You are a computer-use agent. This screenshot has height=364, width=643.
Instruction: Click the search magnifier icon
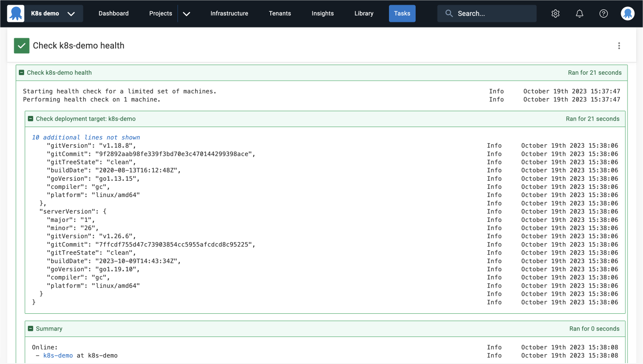[449, 13]
